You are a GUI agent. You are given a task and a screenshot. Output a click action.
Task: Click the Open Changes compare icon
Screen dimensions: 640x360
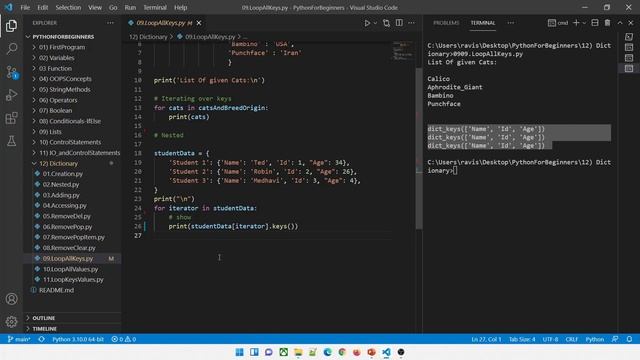[386, 23]
